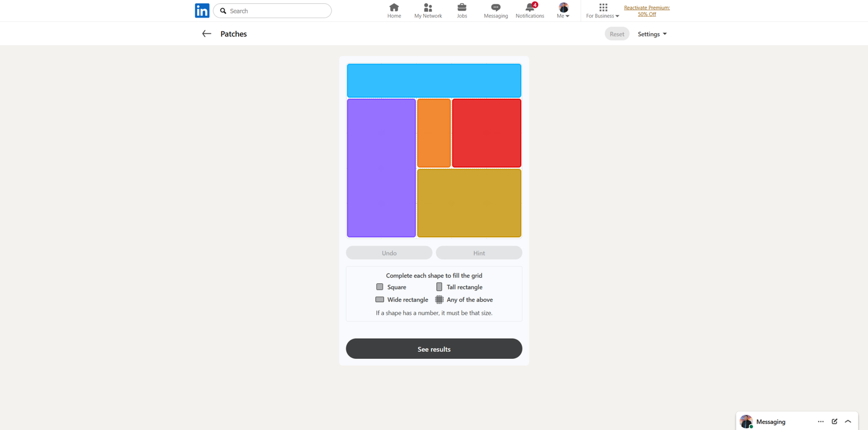This screenshot has width=868, height=430.
Task: Open the Me profile dropdown
Action: 563,10
